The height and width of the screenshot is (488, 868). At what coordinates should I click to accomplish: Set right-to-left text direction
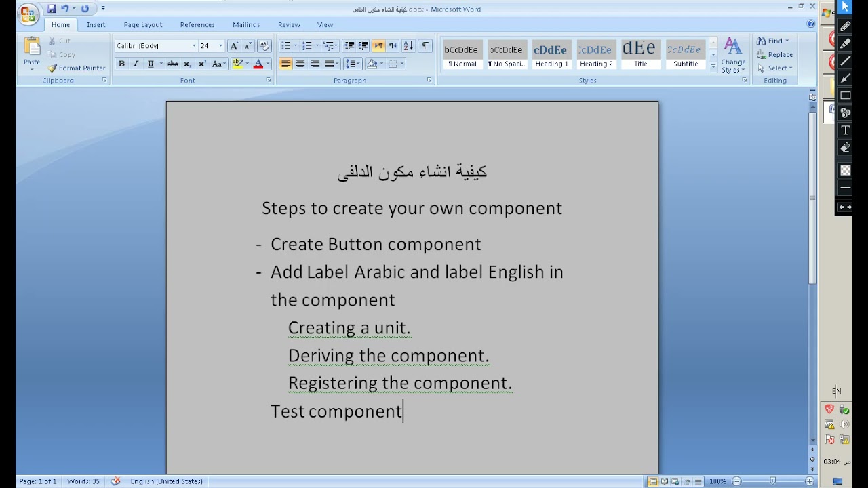(393, 46)
